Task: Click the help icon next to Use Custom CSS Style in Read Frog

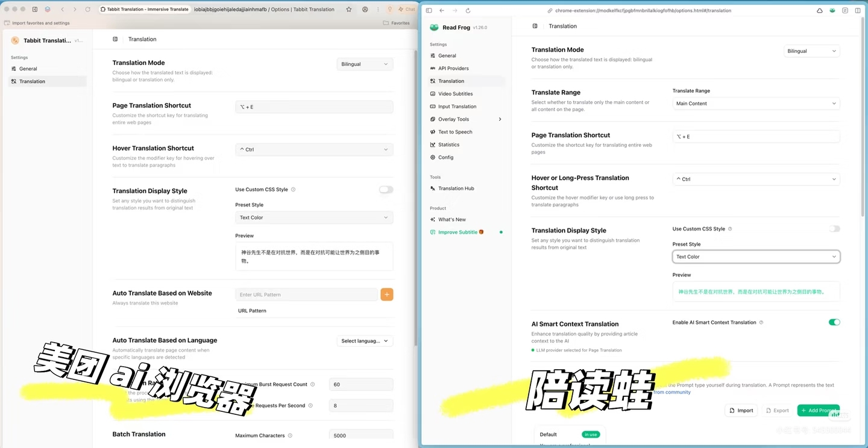Action: point(730,229)
